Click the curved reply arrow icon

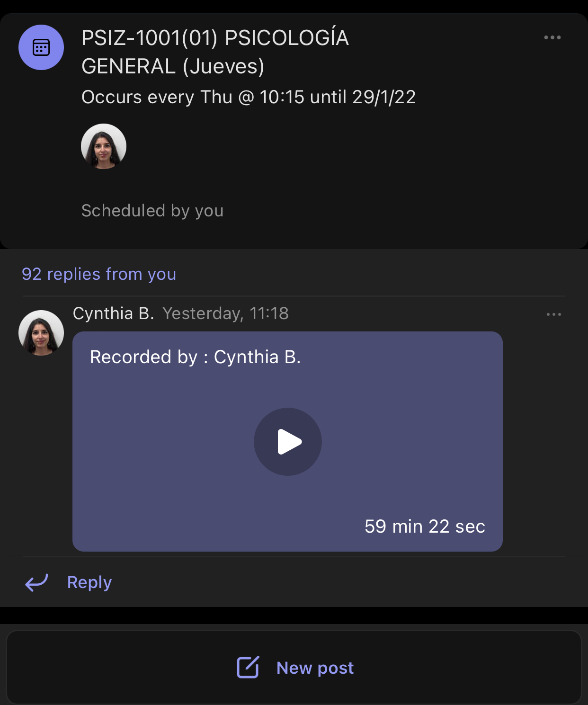pyautogui.click(x=36, y=582)
